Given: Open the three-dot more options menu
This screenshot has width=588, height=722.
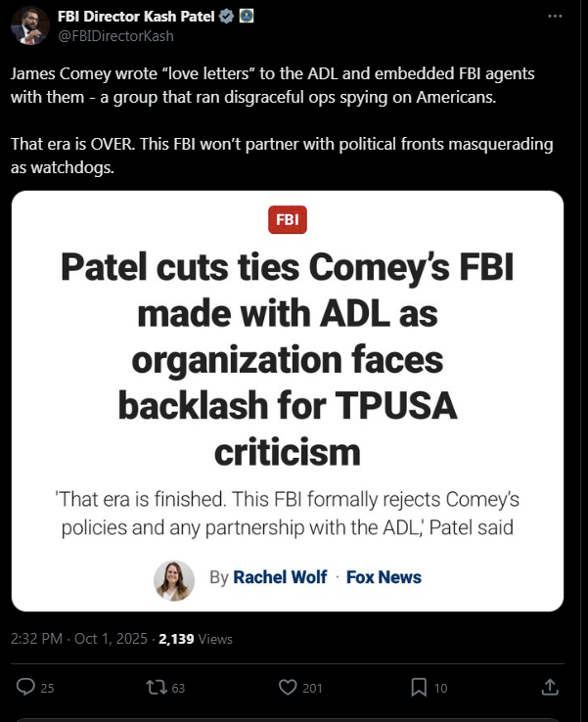Looking at the screenshot, I should click(555, 16).
